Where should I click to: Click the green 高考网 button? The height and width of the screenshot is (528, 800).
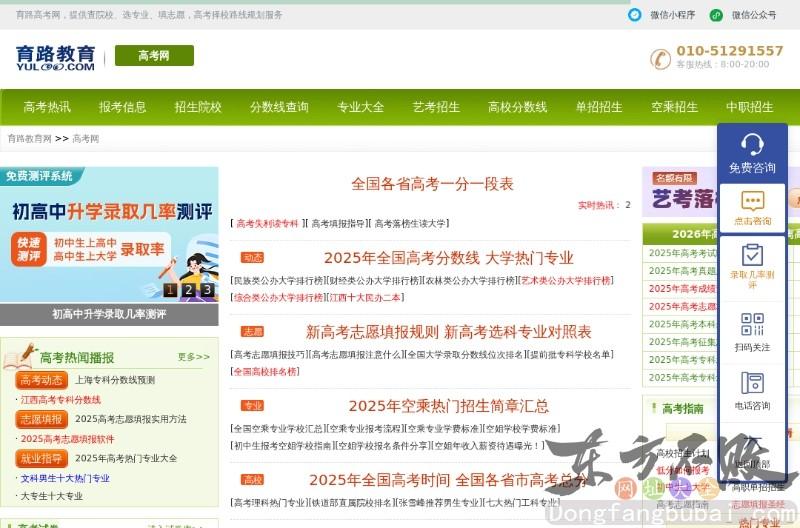[154, 56]
